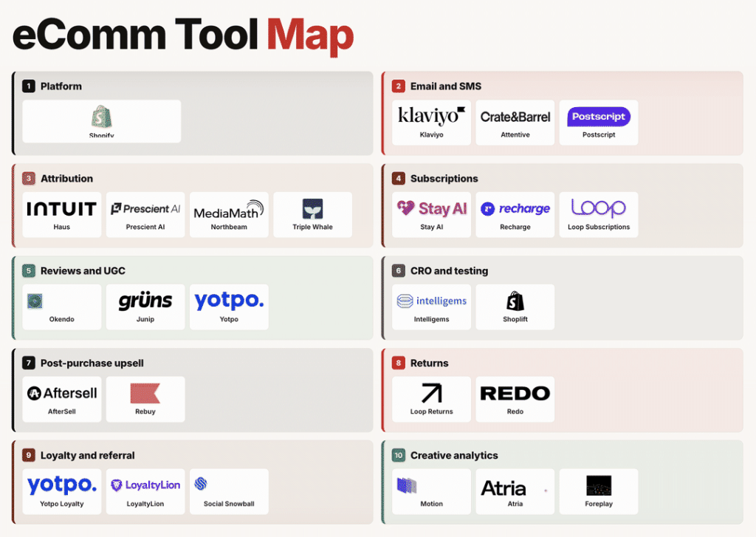Screen dimensions: 756x537
Task: Click the Motion icon card
Action: 431,491
